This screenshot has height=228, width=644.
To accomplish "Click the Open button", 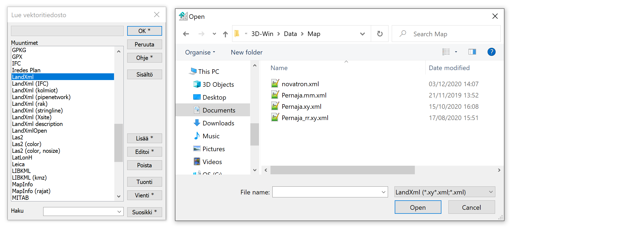I will (418, 207).
